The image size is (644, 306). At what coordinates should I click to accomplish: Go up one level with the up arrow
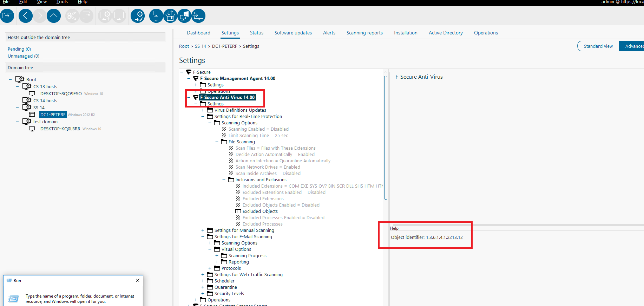[x=54, y=16]
